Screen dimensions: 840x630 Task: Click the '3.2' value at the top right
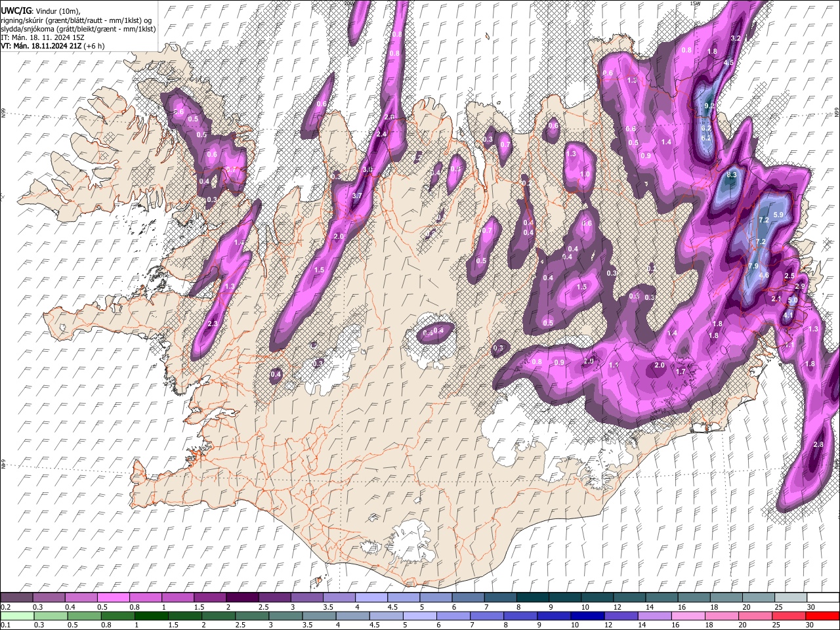736,39
